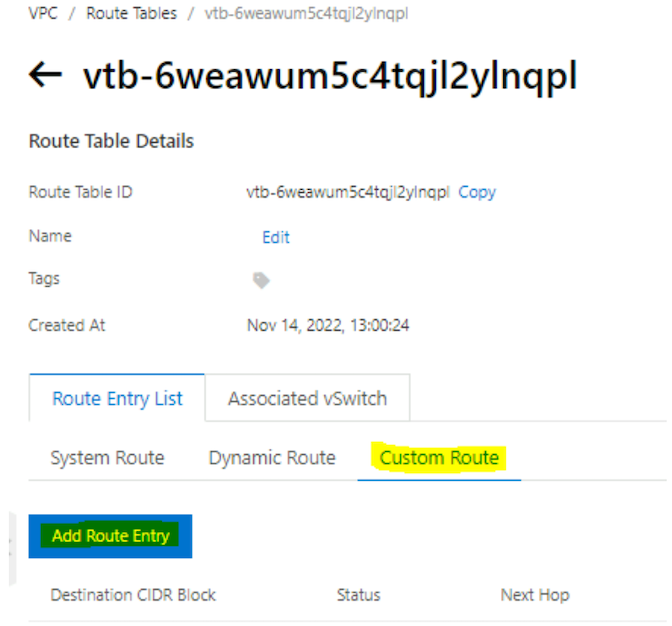Open the Associated vSwitch tab
672x626 pixels.
(x=307, y=398)
